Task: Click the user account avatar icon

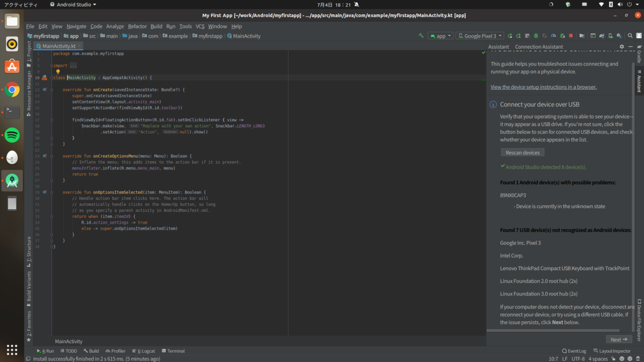Action: pos(639,36)
